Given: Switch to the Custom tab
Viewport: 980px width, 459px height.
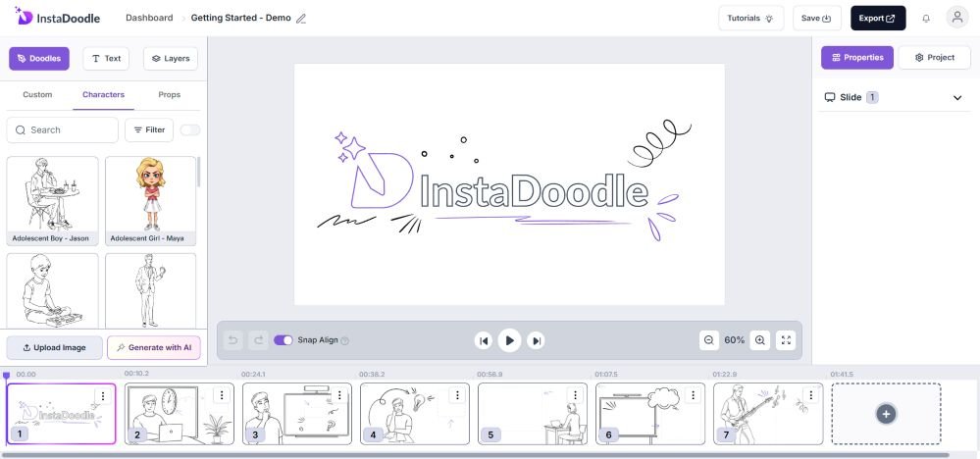Looking at the screenshot, I should coord(37,95).
